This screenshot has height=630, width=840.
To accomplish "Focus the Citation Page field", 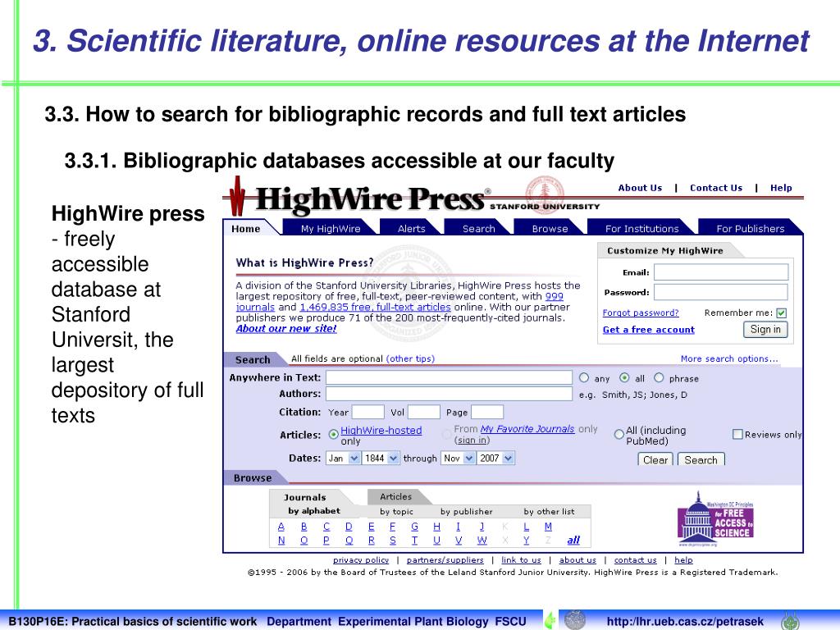I will 487,412.
